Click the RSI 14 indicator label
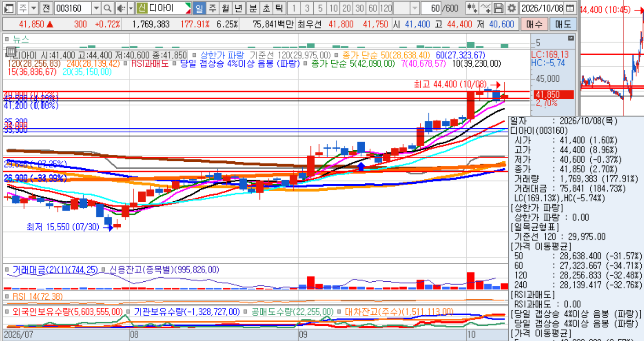Screen dimensions: 644x341 pyautogui.click(x=38, y=297)
